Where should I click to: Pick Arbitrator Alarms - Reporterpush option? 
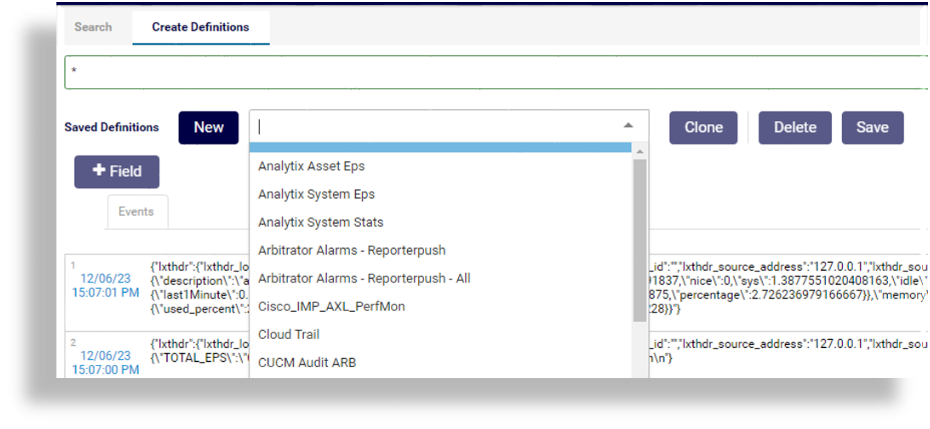point(351,250)
